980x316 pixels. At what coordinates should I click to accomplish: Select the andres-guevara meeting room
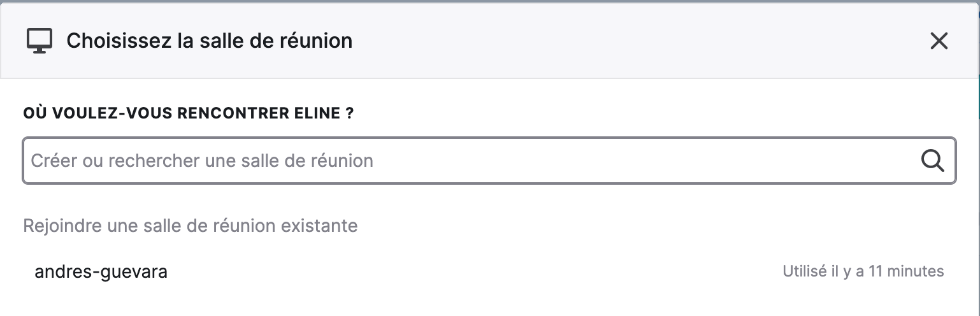[489, 271]
